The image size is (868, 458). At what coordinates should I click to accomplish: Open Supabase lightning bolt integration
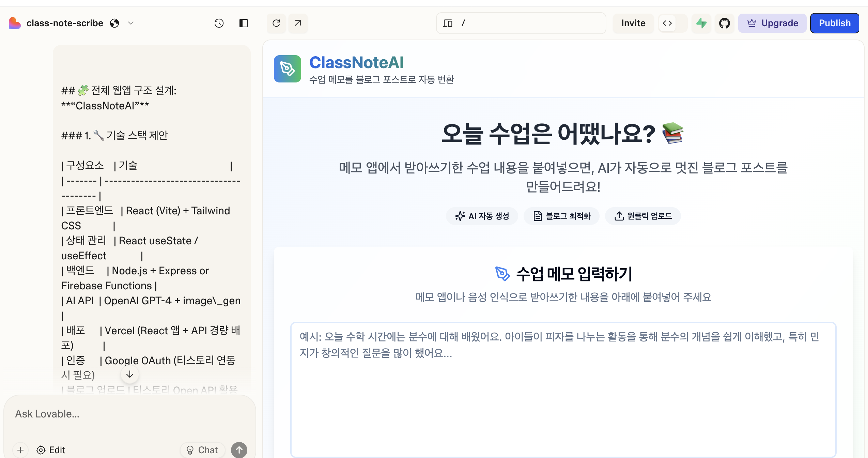701,23
